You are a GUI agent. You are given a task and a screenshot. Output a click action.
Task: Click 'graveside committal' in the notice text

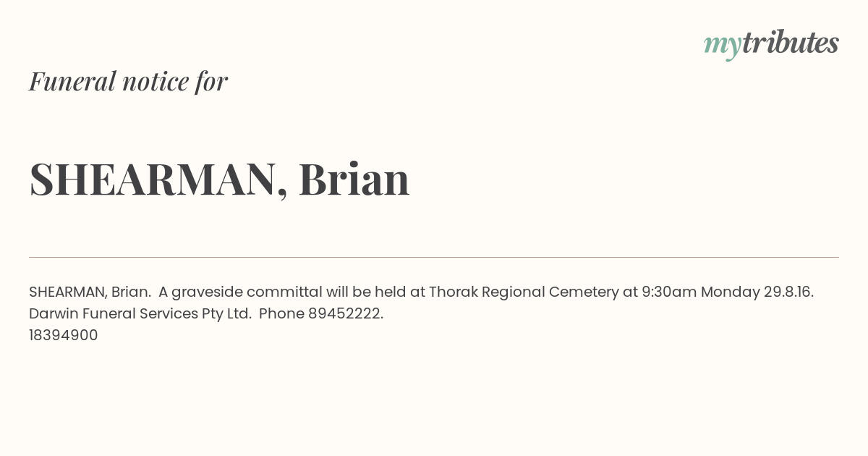click(x=247, y=292)
